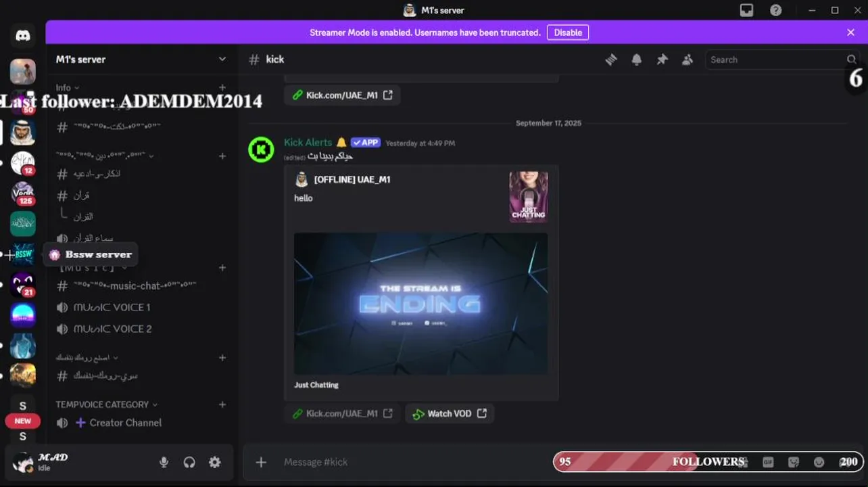The image size is (868, 487).
Task: Open the Threads icon in channel header
Action: pyautogui.click(x=611, y=60)
